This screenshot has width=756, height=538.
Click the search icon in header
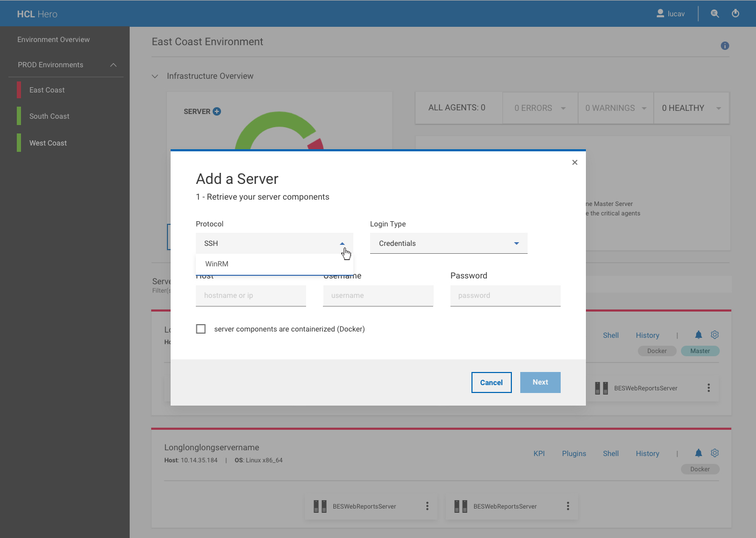click(x=715, y=14)
